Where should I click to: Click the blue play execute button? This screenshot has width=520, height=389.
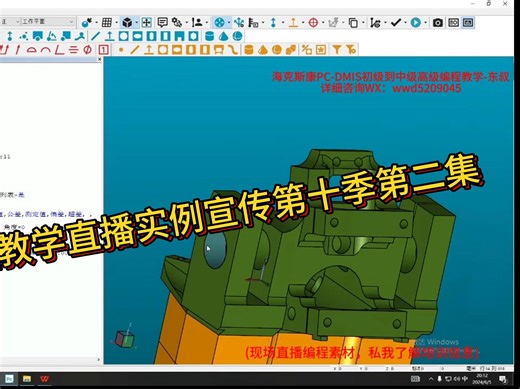point(415,23)
